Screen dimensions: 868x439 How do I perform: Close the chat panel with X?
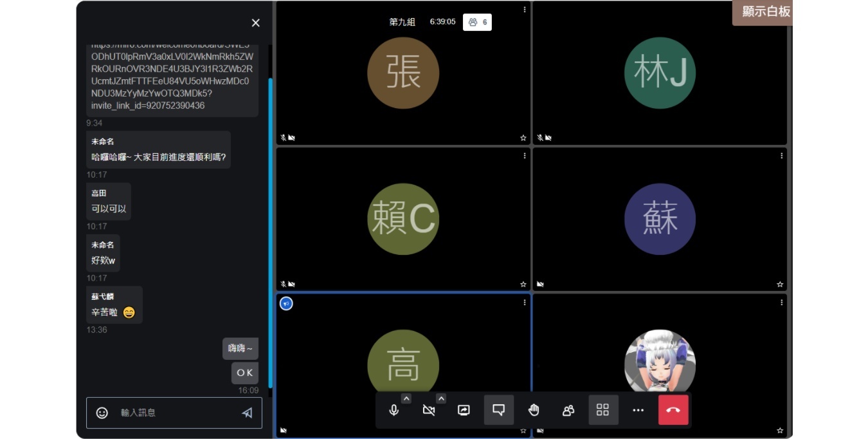[255, 23]
